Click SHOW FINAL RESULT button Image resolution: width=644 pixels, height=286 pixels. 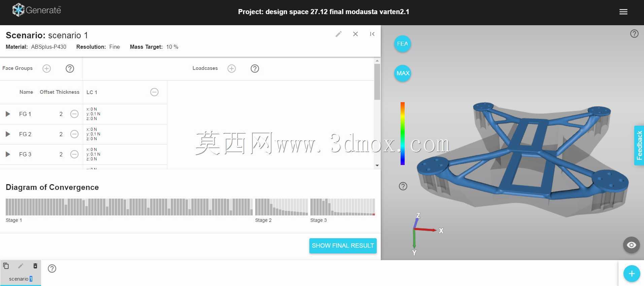click(x=343, y=246)
